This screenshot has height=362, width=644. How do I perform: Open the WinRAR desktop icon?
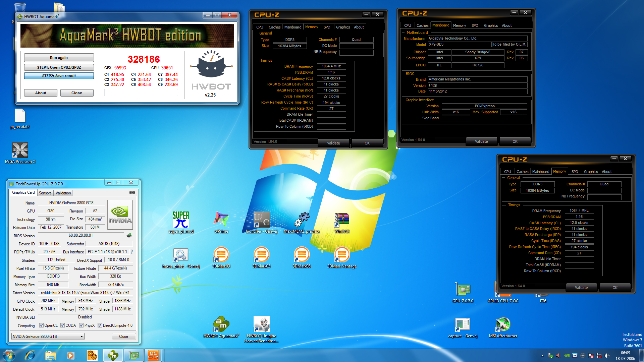pyautogui.click(x=342, y=222)
